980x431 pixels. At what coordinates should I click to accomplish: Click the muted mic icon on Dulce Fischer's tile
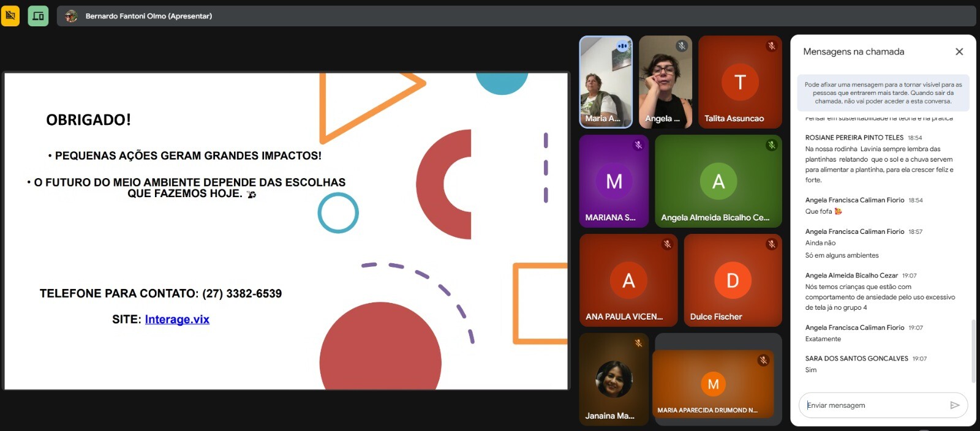coord(771,244)
